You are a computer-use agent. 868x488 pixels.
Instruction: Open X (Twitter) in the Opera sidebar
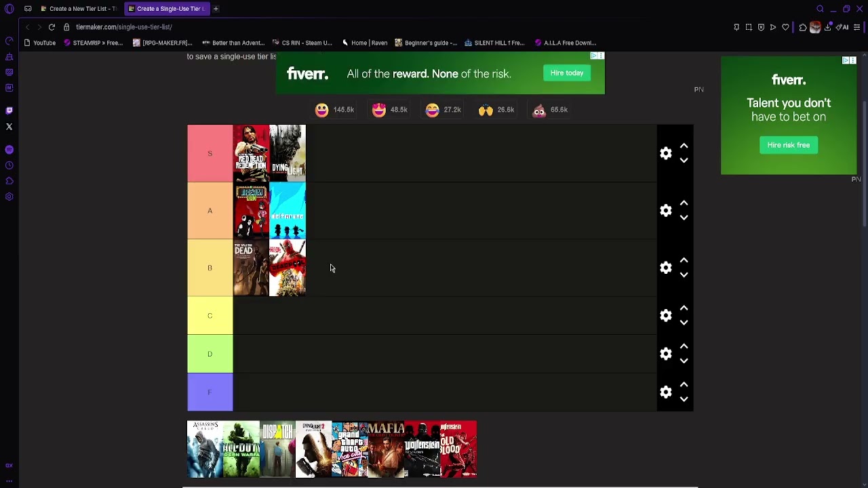point(9,127)
